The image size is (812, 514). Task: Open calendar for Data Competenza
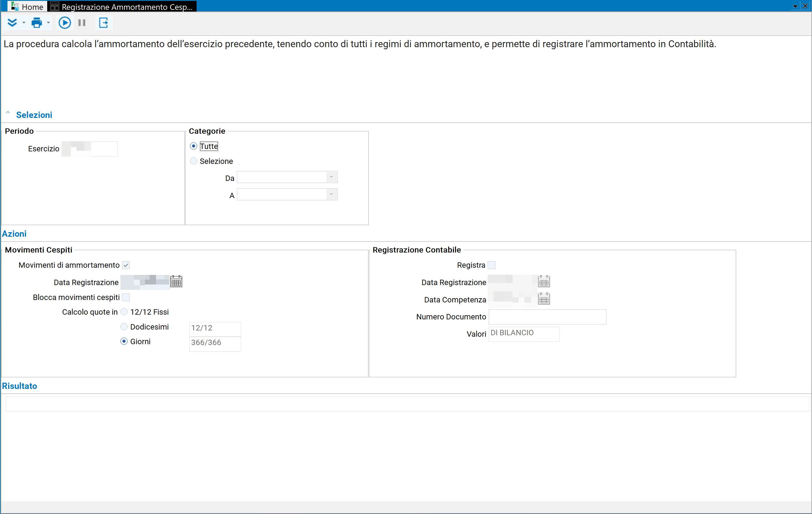click(544, 298)
